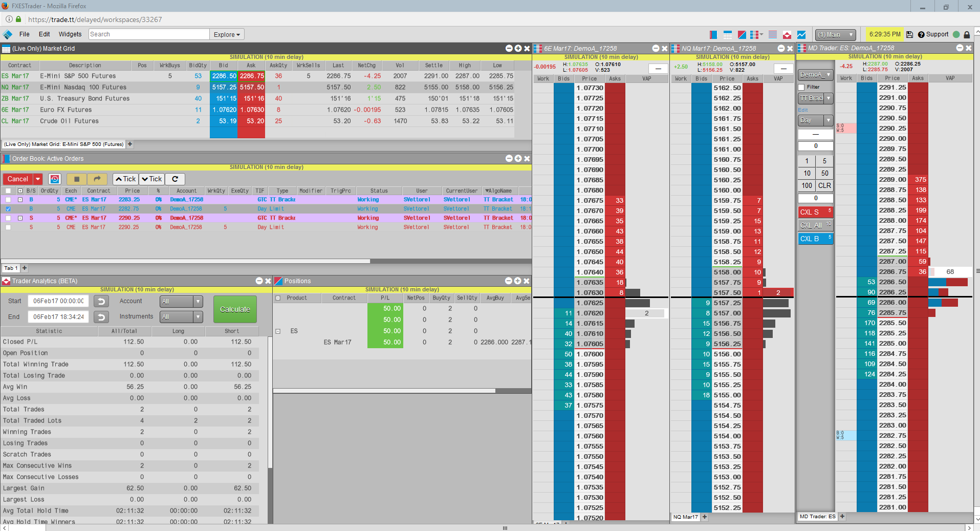Minimize the Market Grid widget

(509, 48)
